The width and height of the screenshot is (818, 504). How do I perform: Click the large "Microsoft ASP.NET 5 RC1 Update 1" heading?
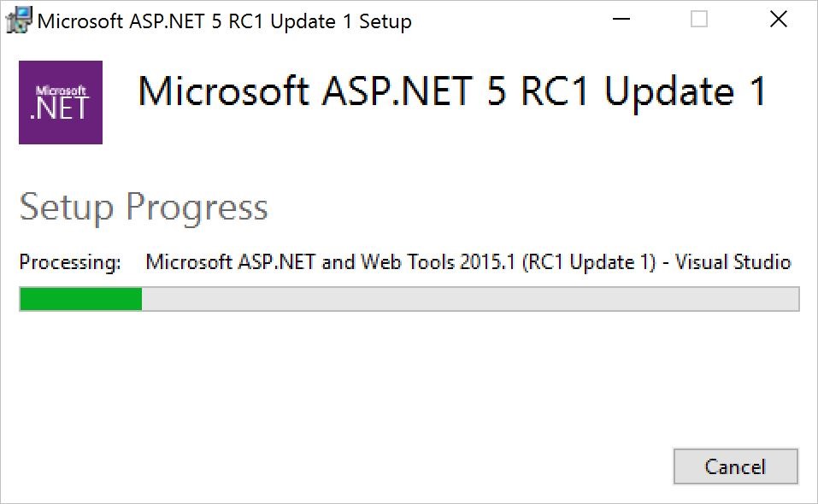[451, 92]
